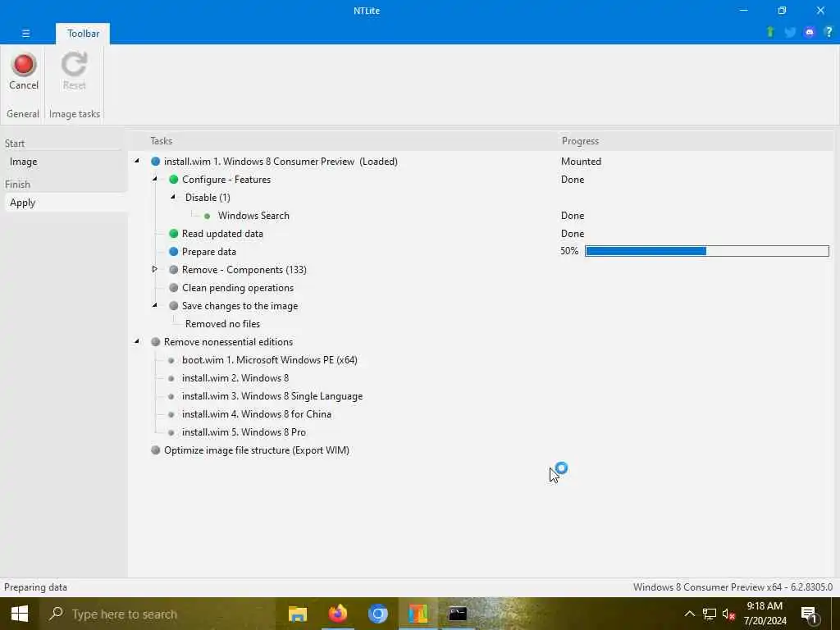Click the muted volume tray icon

tap(728, 614)
